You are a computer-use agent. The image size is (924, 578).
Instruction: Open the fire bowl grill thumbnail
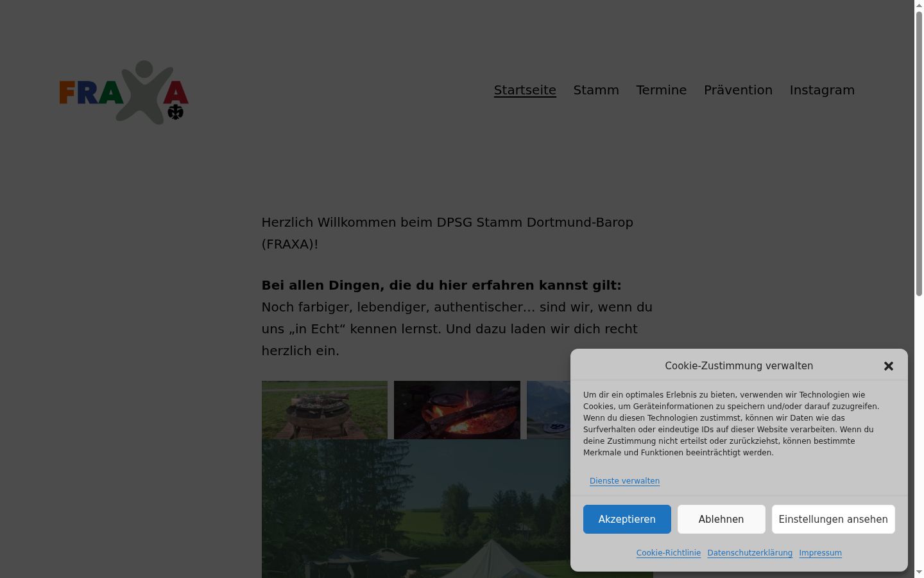click(325, 410)
